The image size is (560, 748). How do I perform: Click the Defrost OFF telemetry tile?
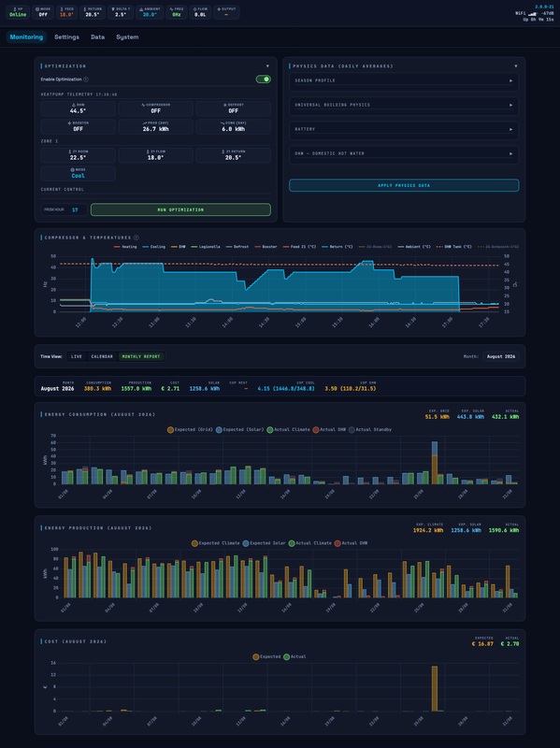[233, 108]
